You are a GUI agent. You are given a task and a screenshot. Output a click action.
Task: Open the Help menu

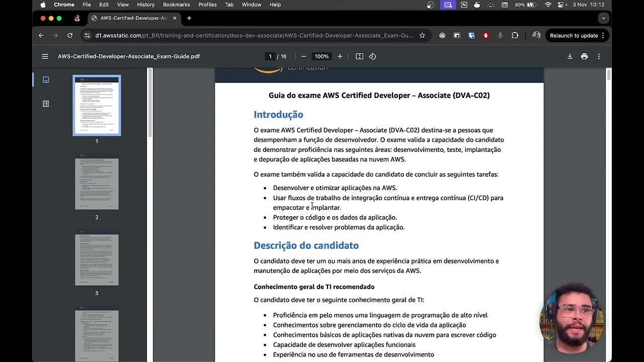275,5
